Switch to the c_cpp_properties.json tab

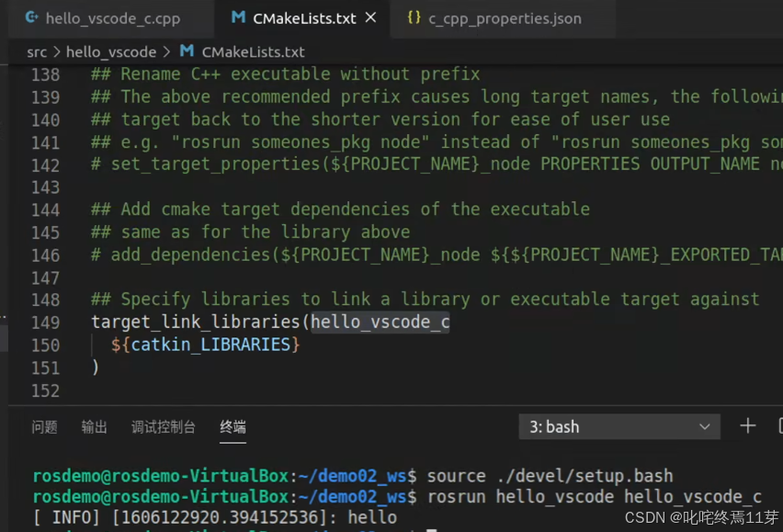pos(505,18)
